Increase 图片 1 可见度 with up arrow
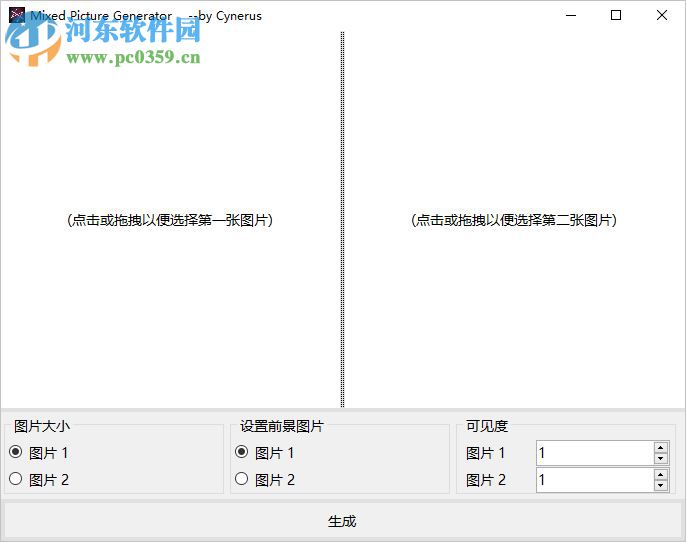This screenshot has height=542, width=686. coord(661,448)
